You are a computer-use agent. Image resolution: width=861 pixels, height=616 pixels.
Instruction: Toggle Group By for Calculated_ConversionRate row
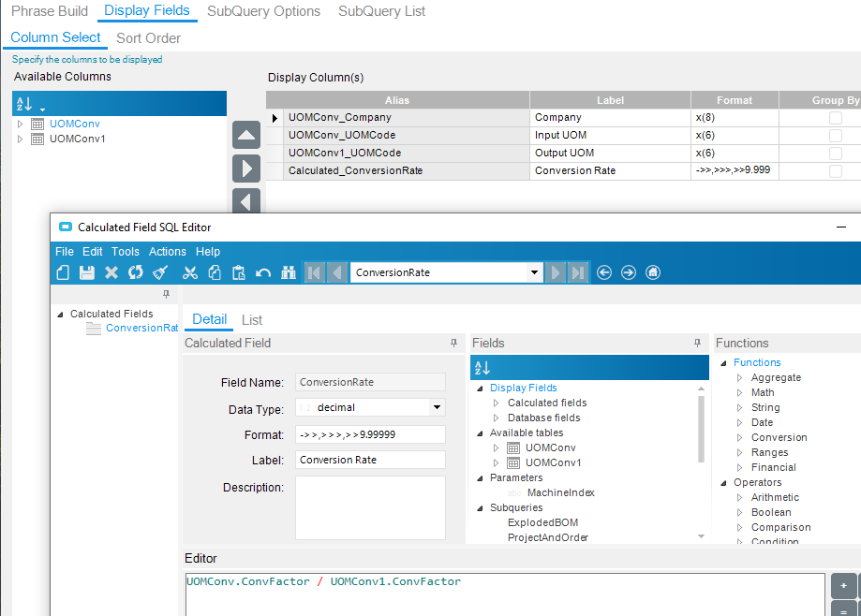(835, 171)
